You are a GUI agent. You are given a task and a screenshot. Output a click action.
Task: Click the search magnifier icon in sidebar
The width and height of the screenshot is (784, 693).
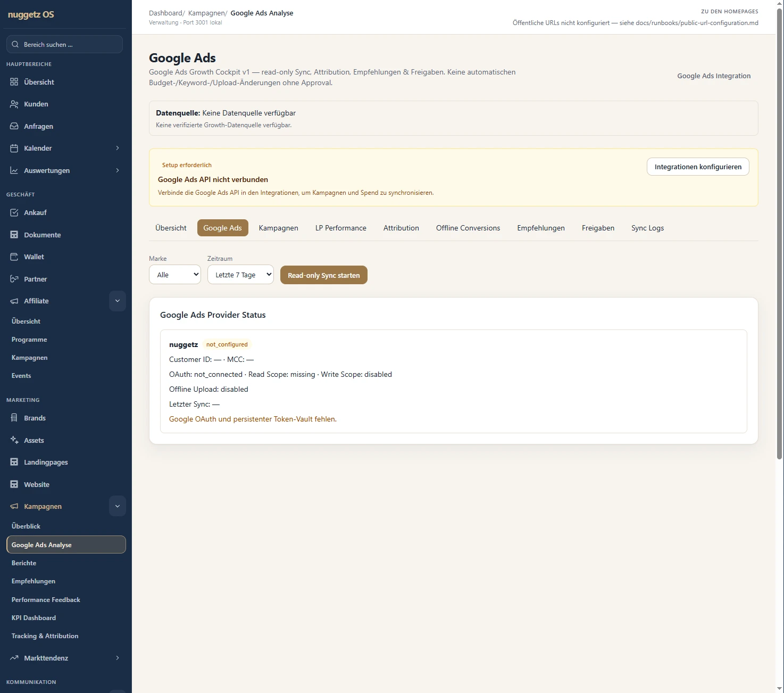point(15,44)
